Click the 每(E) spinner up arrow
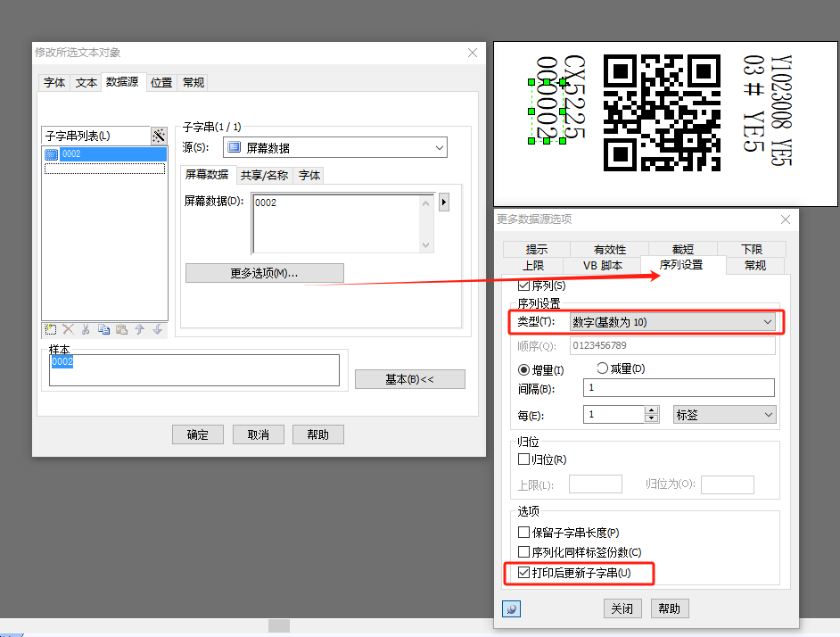Screen dimensions: 840x637 [652, 410]
